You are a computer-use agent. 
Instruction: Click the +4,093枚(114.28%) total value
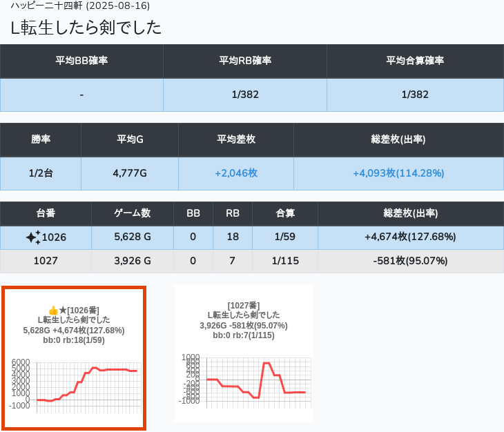click(x=398, y=173)
